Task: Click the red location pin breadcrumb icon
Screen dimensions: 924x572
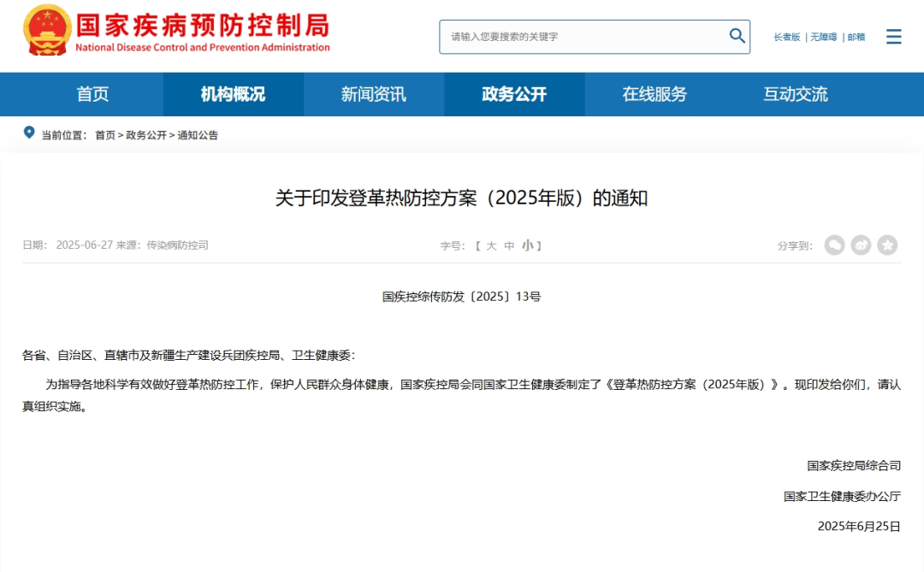Action: coord(28,134)
